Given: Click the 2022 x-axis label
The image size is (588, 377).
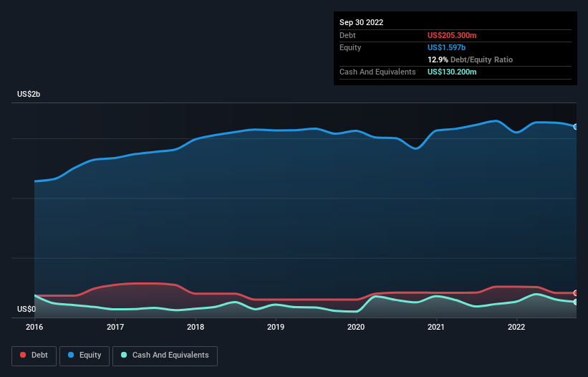Looking at the screenshot, I should [x=516, y=327].
